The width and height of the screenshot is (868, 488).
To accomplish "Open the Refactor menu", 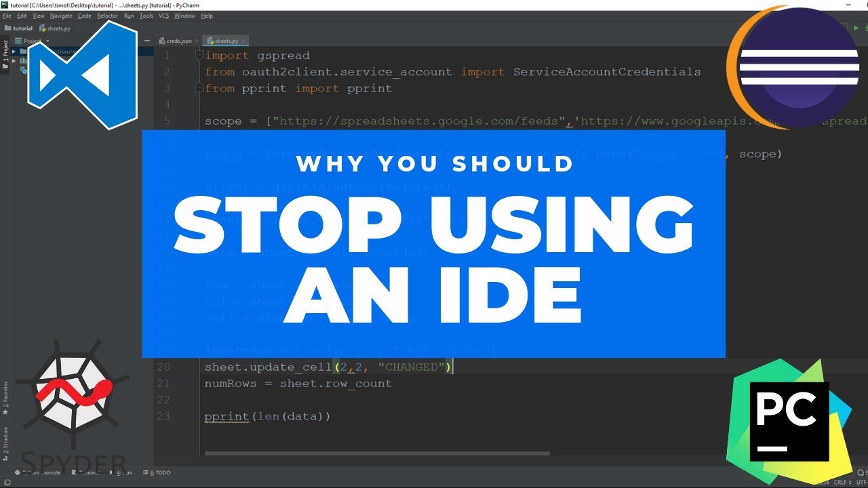I will 107,16.
